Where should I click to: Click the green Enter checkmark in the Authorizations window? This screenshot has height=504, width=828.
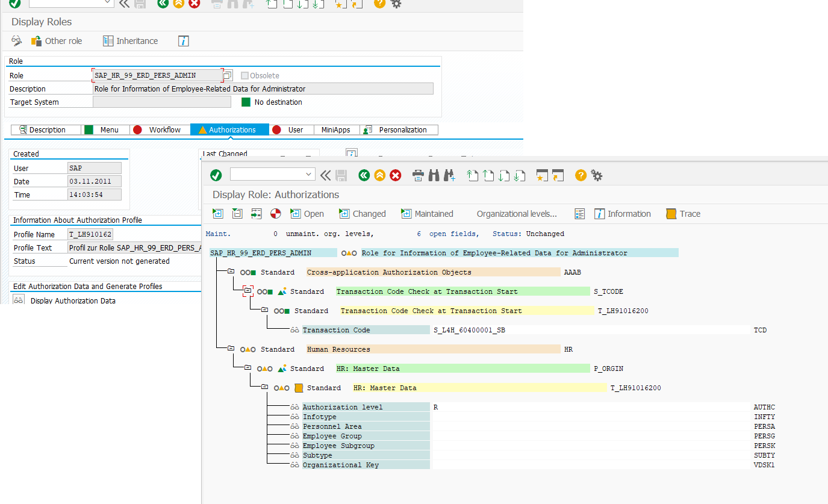tap(216, 175)
